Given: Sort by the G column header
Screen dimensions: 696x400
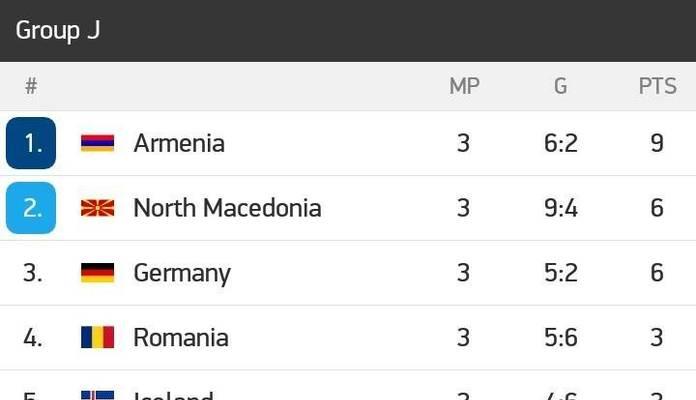Looking at the screenshot, I should 561,86.
